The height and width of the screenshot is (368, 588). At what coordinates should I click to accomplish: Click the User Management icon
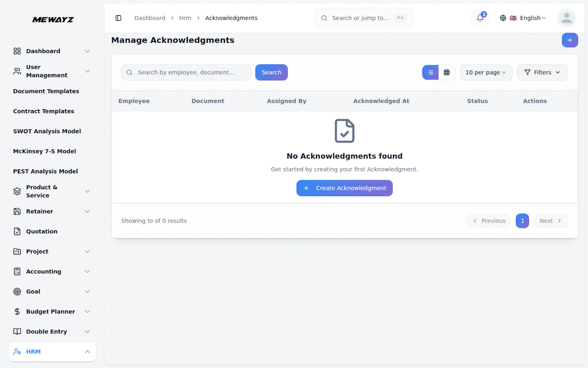(17, 71)
